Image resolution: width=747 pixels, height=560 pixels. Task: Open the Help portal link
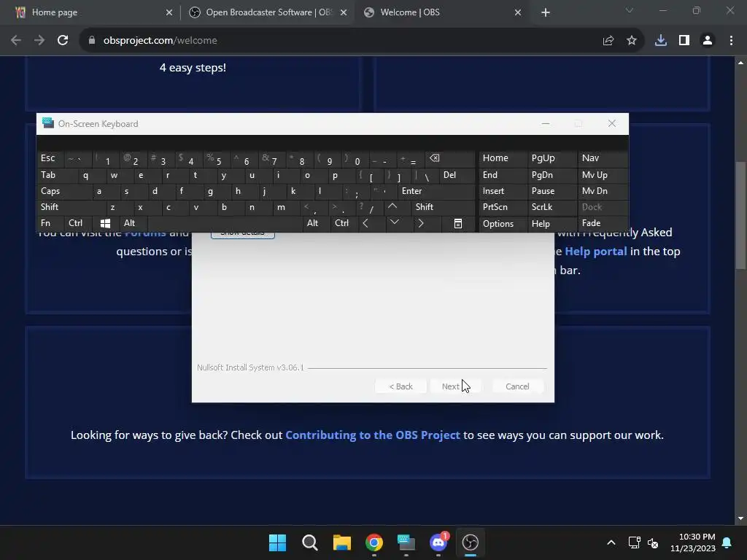coord(595,252)
